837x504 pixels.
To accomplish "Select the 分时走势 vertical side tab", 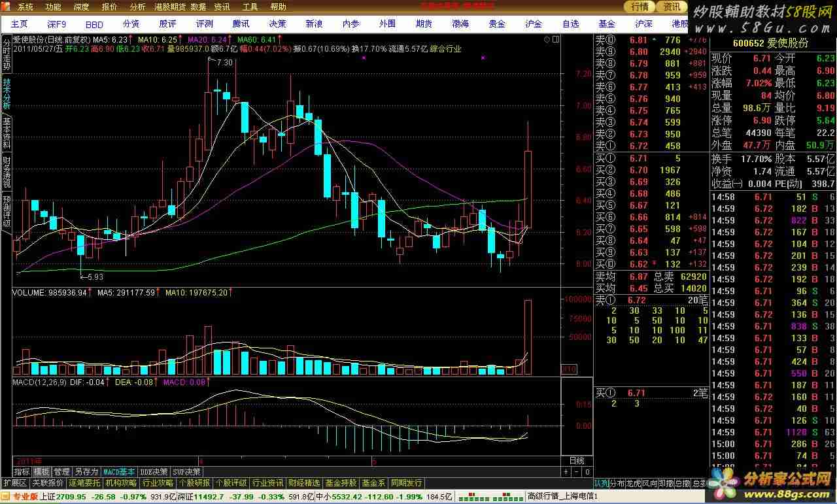I will click(x=7, y=54).
